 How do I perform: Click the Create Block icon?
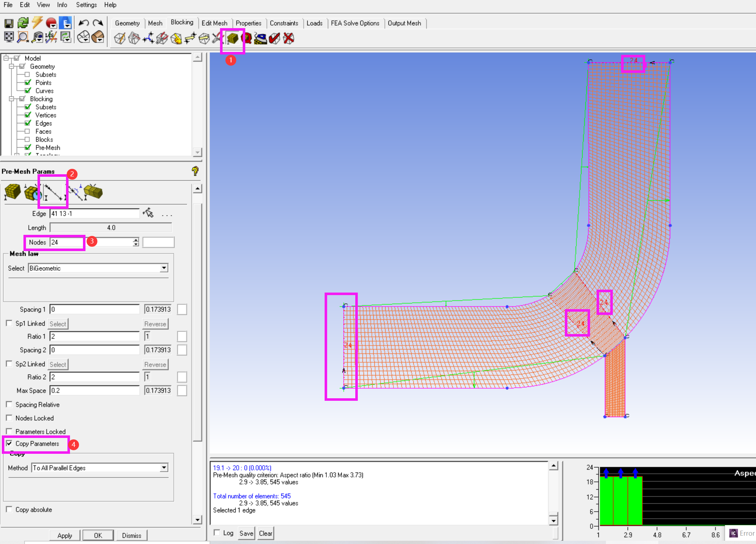120,38
